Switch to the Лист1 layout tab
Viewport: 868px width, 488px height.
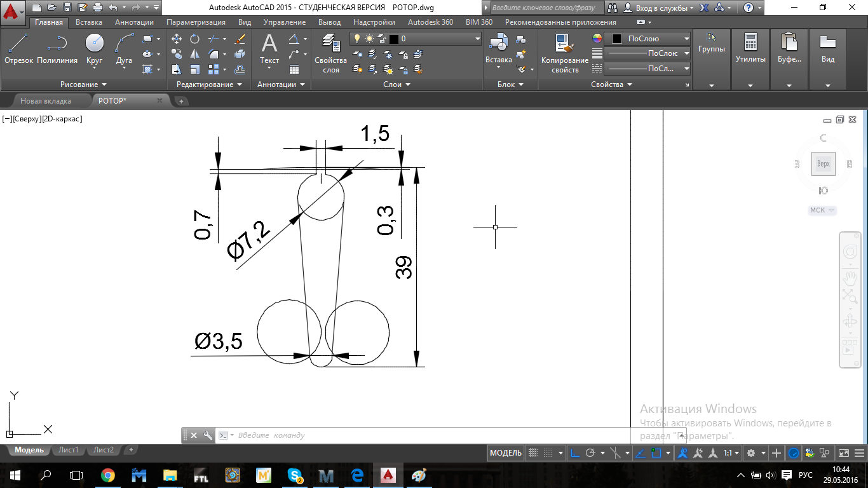pos(69,450)
